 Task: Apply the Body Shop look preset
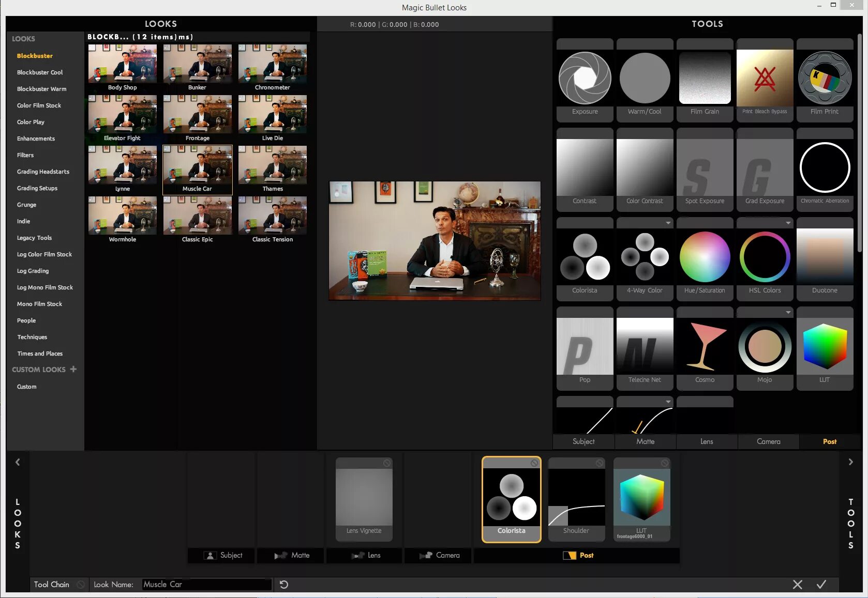click(123, 68)
